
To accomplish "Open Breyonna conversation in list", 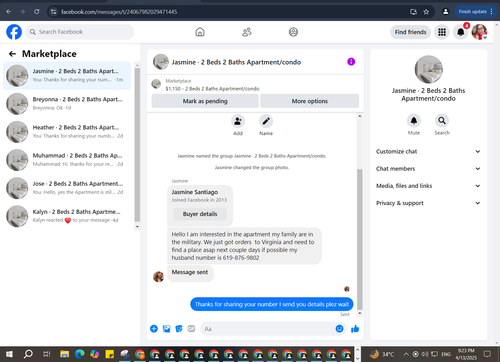I will click(67, 104).
